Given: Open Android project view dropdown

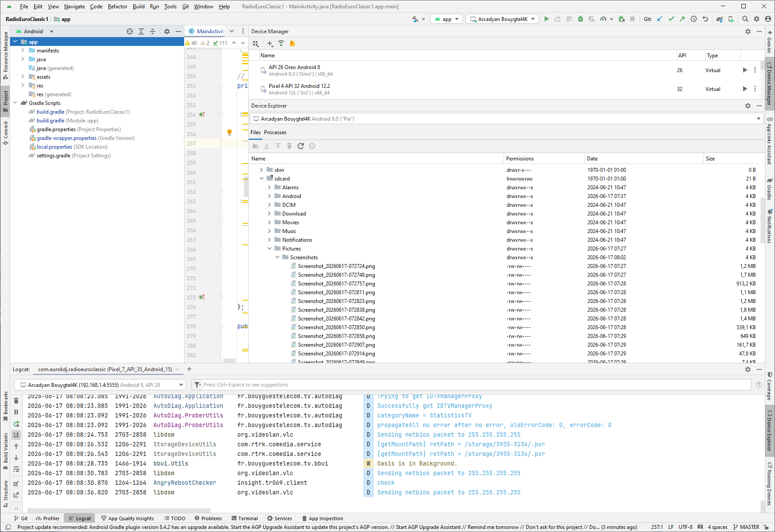Looking at the screenshot, I should click(35, 31).
